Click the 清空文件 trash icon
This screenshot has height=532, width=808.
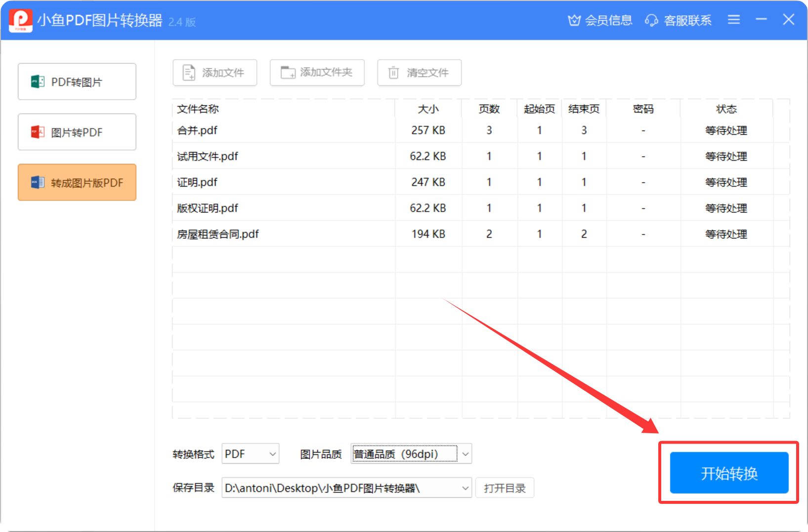[393, 72]
